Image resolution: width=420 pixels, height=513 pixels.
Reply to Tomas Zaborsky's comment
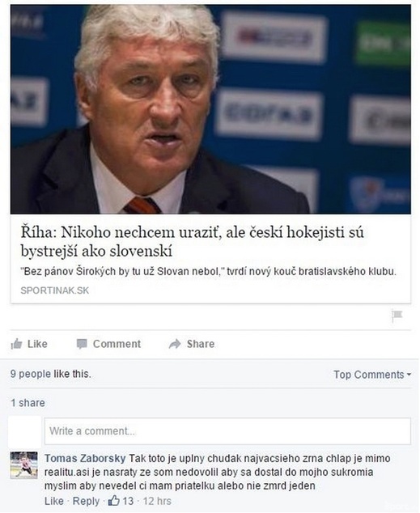(86, 501)
